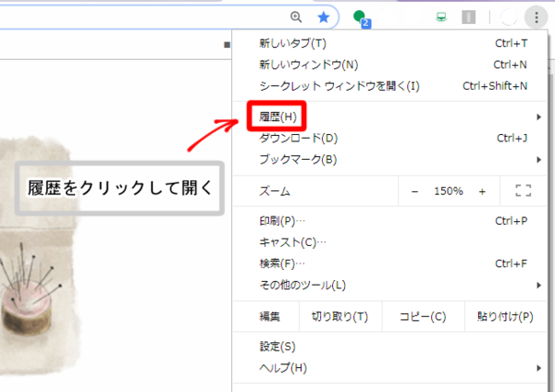Increase zoom with the plus button
This screenshot has width=555, height=392.
(x=482, y=190)
